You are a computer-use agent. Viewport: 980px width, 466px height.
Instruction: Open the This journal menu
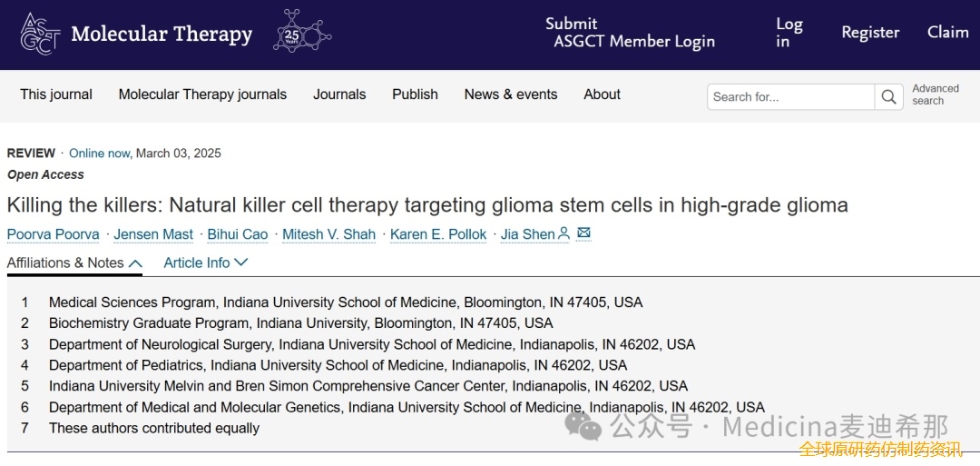(x=56, y=94)
